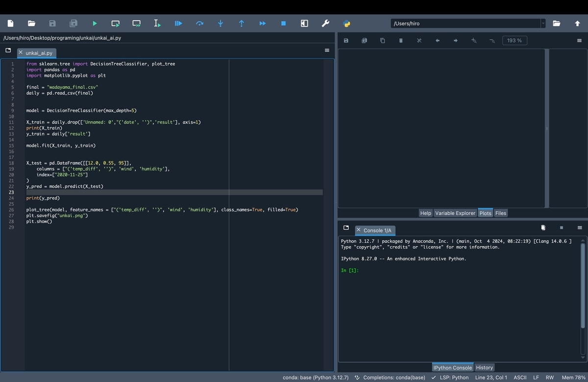588x382 pixels.
Task: Browse for a working directory
Action: [x=556, y=23]
